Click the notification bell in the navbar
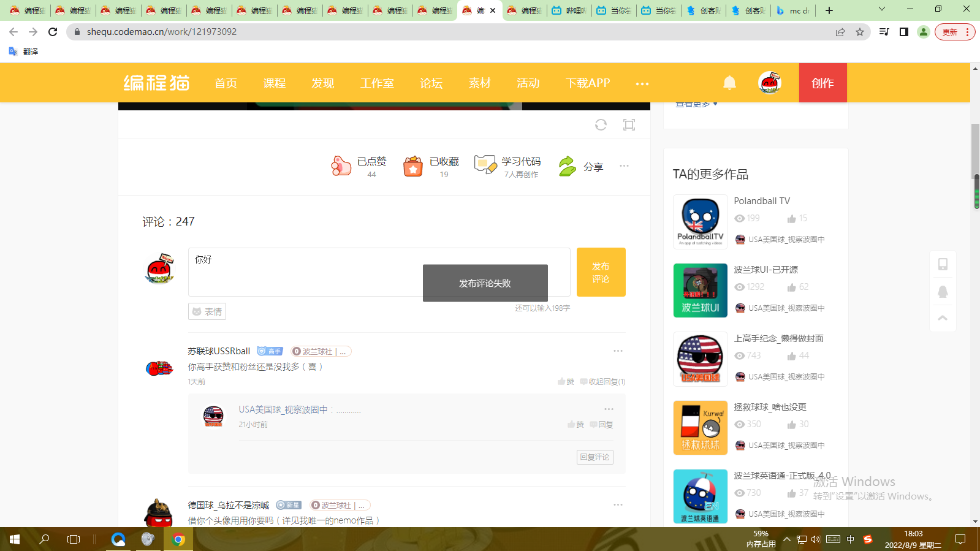 [x=729, y=83]
